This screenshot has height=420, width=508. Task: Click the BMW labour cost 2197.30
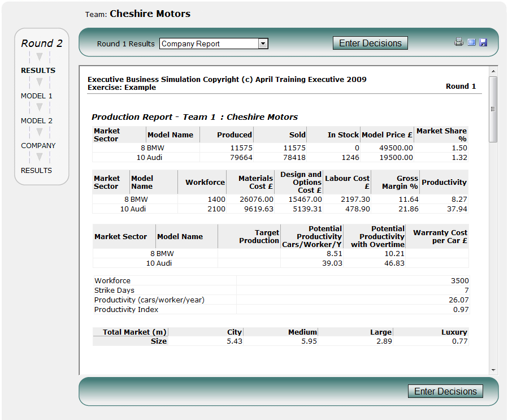click(x=355, y=200)
